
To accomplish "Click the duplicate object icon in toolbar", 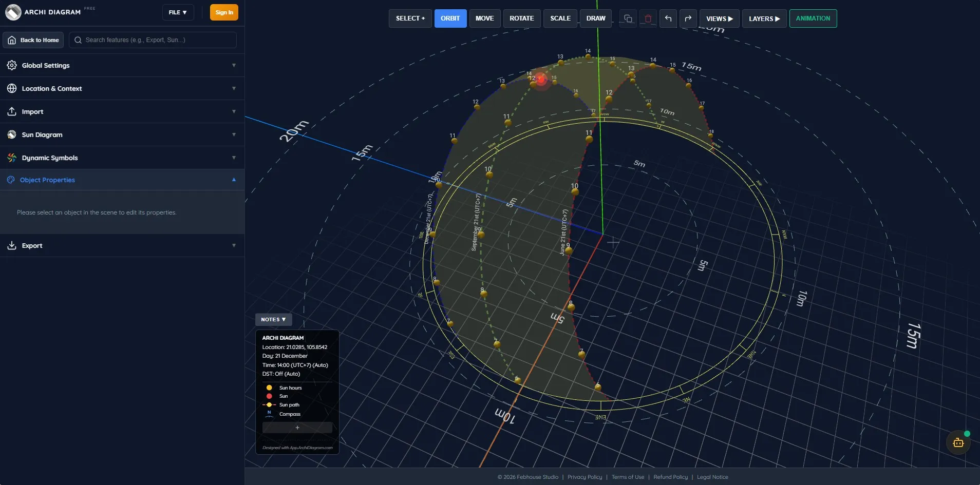I will tap(628, 18).
